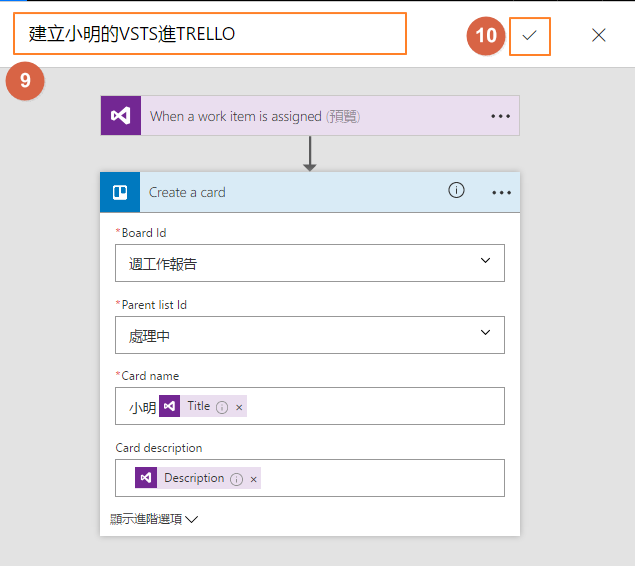Expand 顯示進階選項 advanced options
This screenshot has width=635, height=566.
point(154,519)
